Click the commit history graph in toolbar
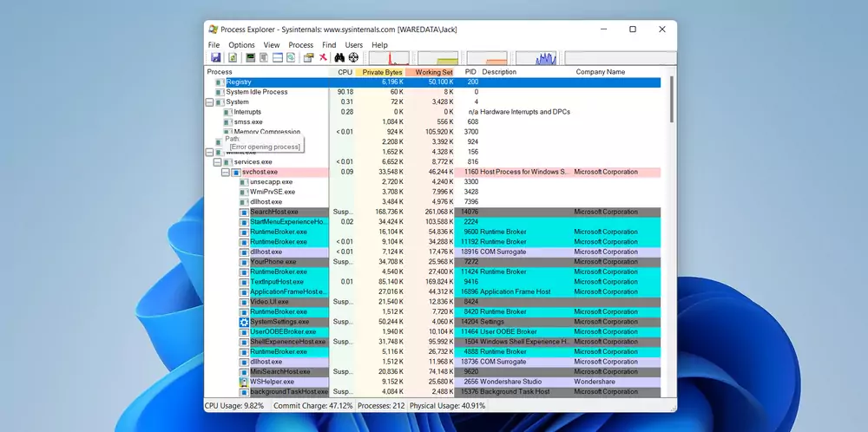The height and width of the screenshot is (432, 868). point(437,57)
